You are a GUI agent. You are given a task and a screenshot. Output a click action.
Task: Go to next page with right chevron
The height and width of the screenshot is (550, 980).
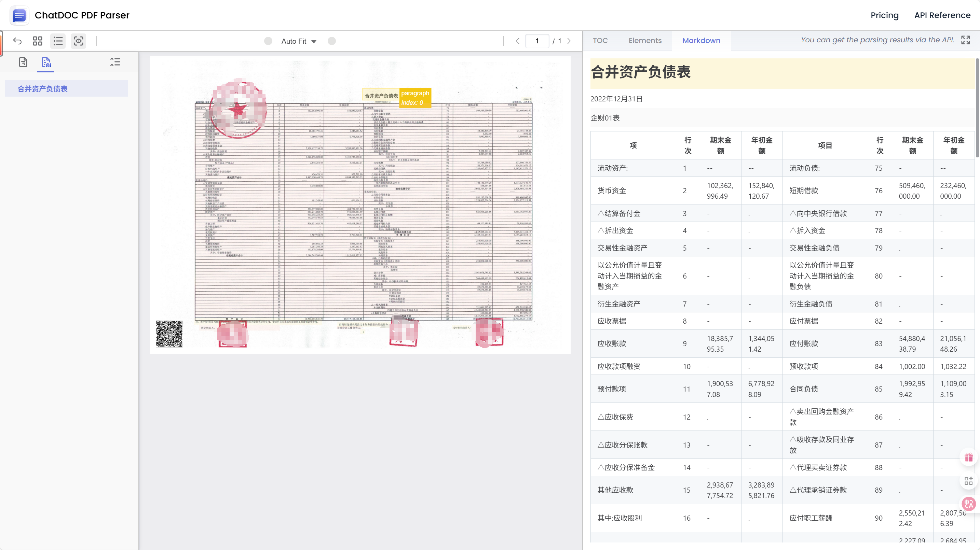click(569, 41)
